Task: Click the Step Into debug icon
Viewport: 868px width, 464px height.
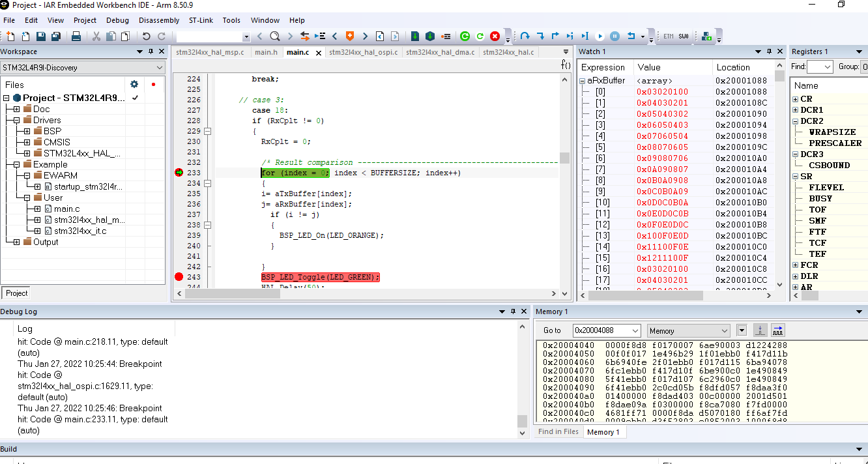Action: pos(540,36)
